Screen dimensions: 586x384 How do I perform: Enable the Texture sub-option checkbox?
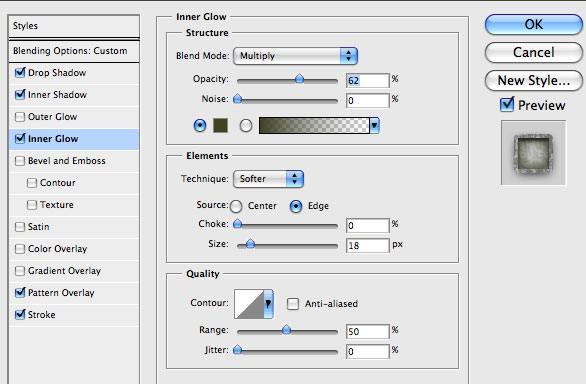point(32,205)
